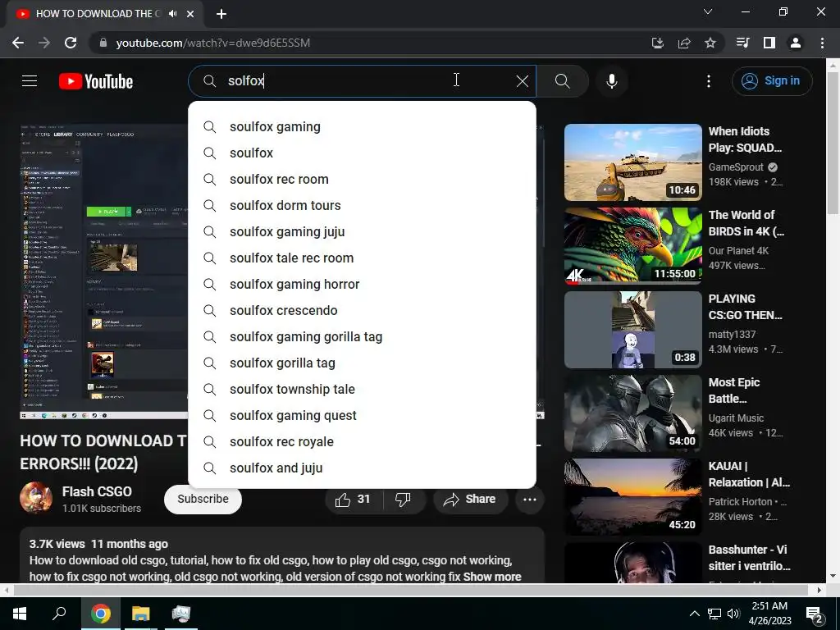Screen dimensions: 840x630
Task: Open 'The World of BIRDS in 4K' thumbnail
Action: pyautogui.click(x=633, y=246)
